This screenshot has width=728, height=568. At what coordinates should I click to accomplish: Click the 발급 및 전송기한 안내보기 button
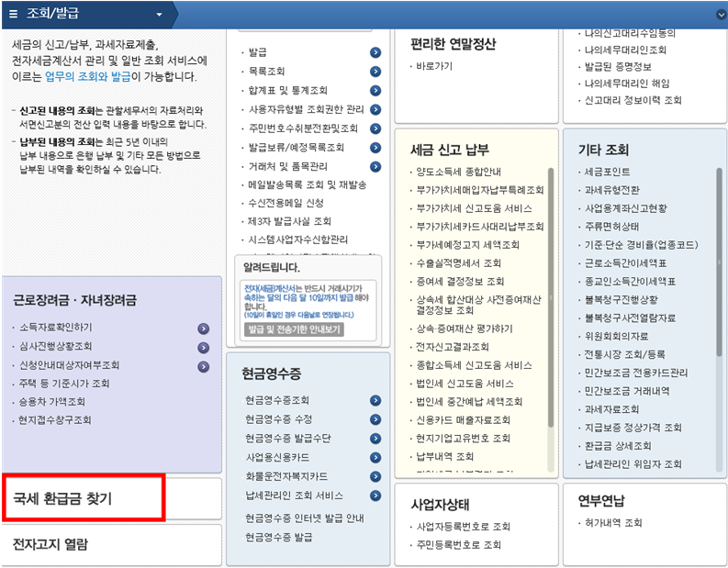tap(294, 329)
